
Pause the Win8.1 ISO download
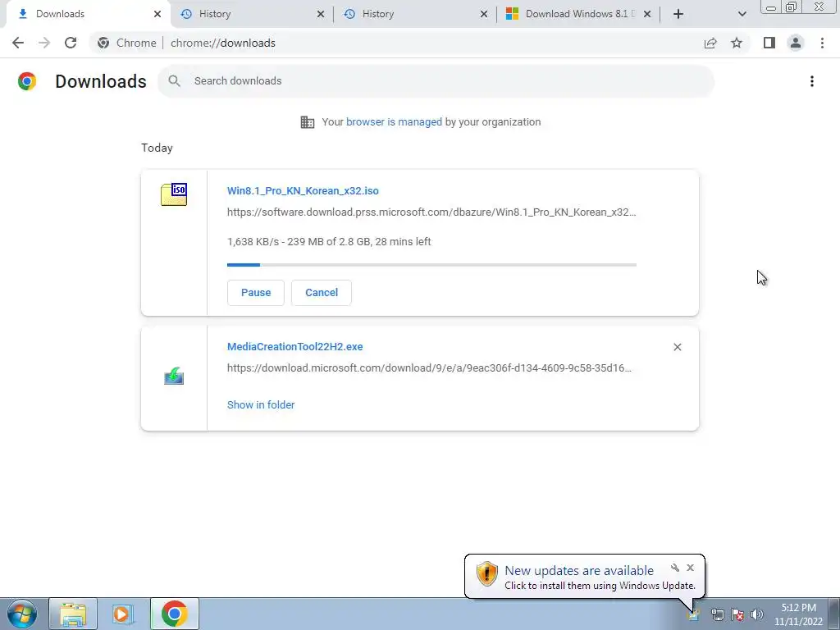coord(256,293)
